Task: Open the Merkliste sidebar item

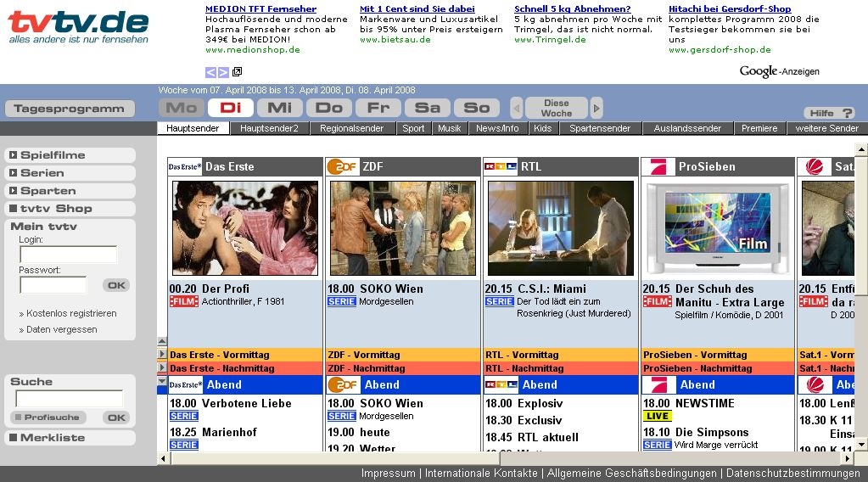Action: pyautogui.click(x=70, y=437)
